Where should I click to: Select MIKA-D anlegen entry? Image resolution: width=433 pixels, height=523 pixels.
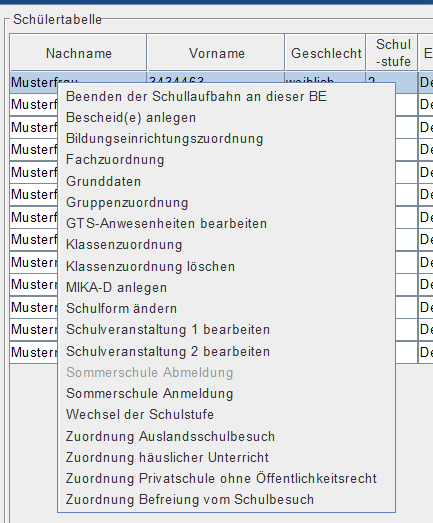pyautogui.click(x=227, y=288)
